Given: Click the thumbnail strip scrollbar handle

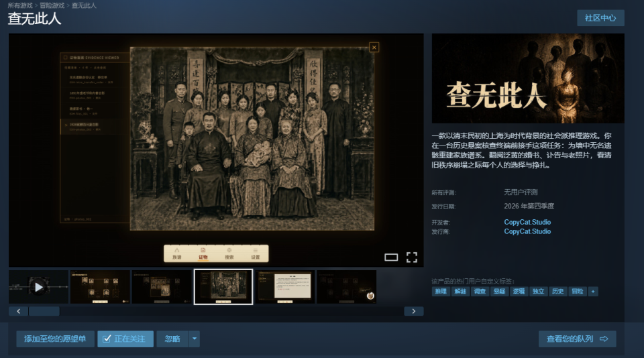Looking at the screenshot, I should (x=44, y=311).
